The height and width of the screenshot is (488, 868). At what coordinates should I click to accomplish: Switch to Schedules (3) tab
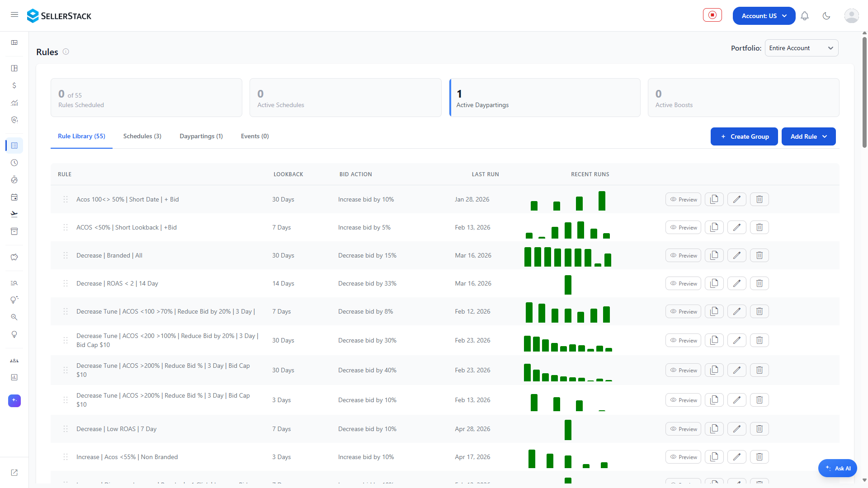tap(142, 136)
